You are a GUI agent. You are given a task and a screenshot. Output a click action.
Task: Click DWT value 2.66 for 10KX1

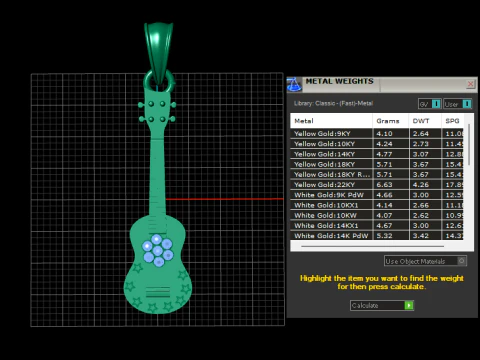pyautogui.click(x=421, y=205)
